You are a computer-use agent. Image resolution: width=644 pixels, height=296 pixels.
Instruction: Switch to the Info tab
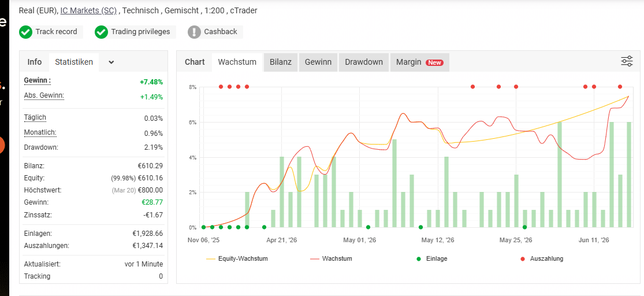[35, 62]
